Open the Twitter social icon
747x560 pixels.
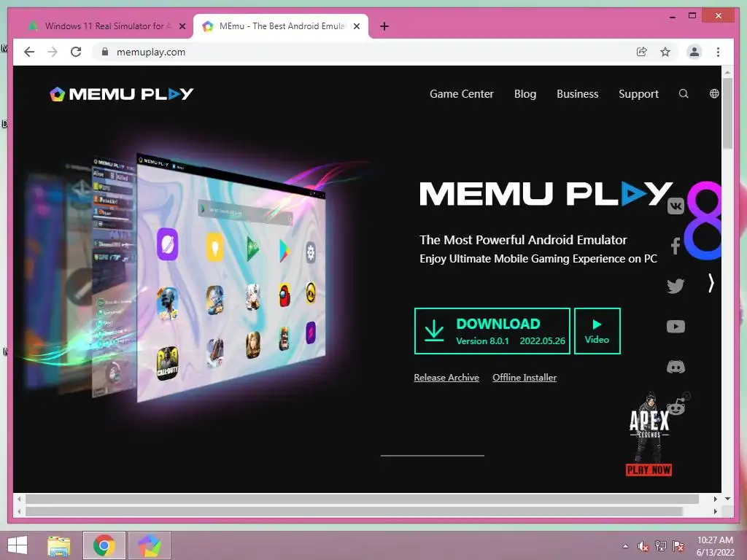click(676, 286)
